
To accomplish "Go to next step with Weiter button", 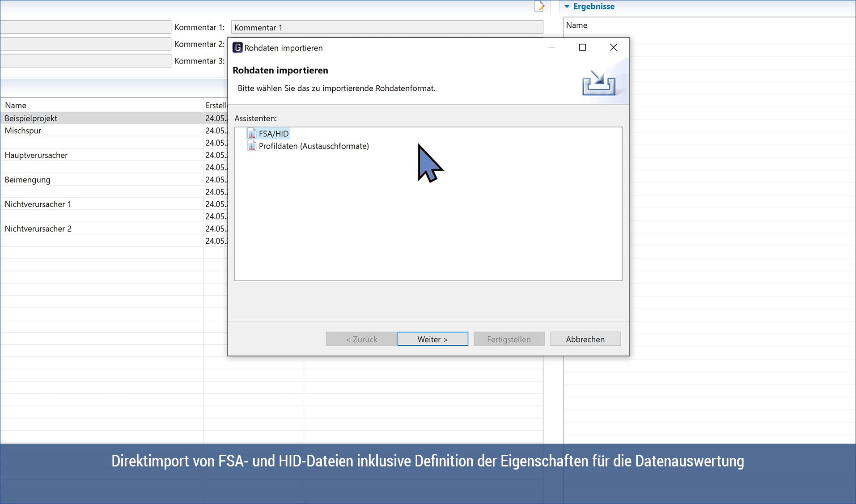I will [432, 339].
